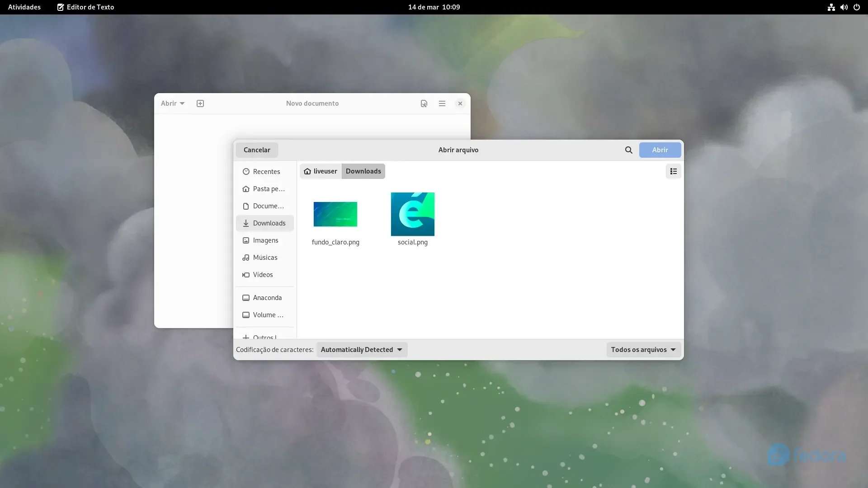Open Vídeos folder in the sidebar
Viewport: 868px width, 488px height.
click(265, 275)
